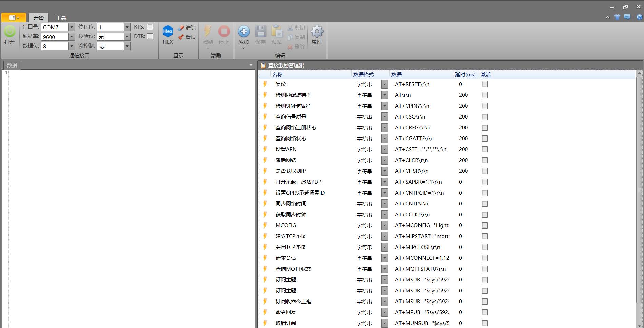This screenshot has height=328, width=644.
Task: Open data format dropdown for 查询网络状态 row
Action: (384, 139)
